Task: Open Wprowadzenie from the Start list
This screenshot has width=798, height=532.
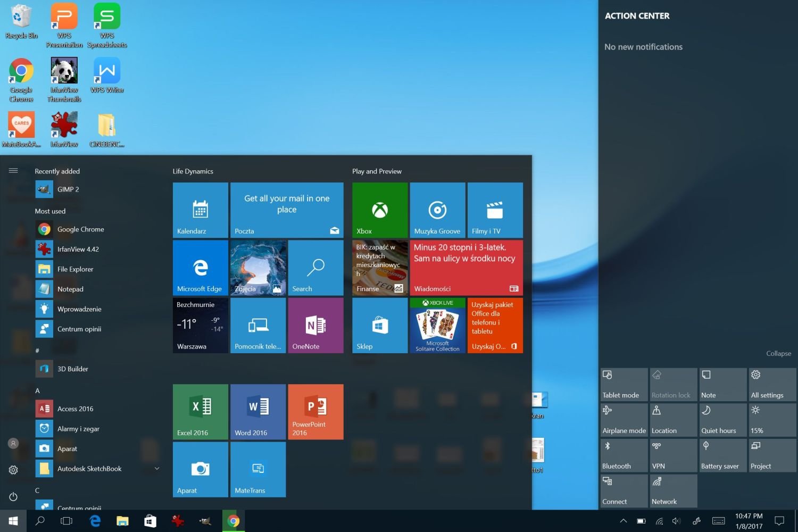Action: point(98,309)
